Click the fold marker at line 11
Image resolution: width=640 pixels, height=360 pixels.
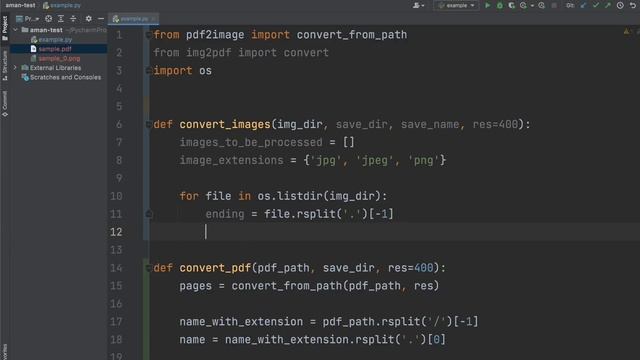click(149, 214)
